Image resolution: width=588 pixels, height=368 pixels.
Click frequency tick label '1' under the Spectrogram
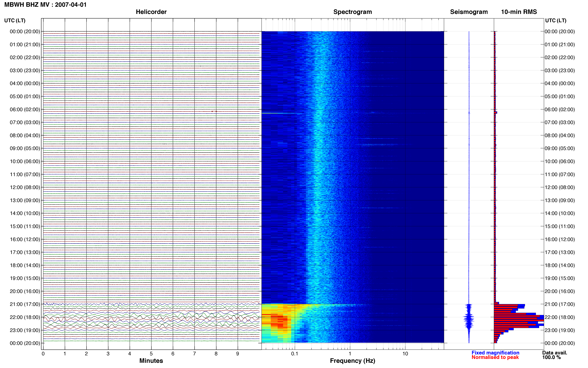click(350, 354)
